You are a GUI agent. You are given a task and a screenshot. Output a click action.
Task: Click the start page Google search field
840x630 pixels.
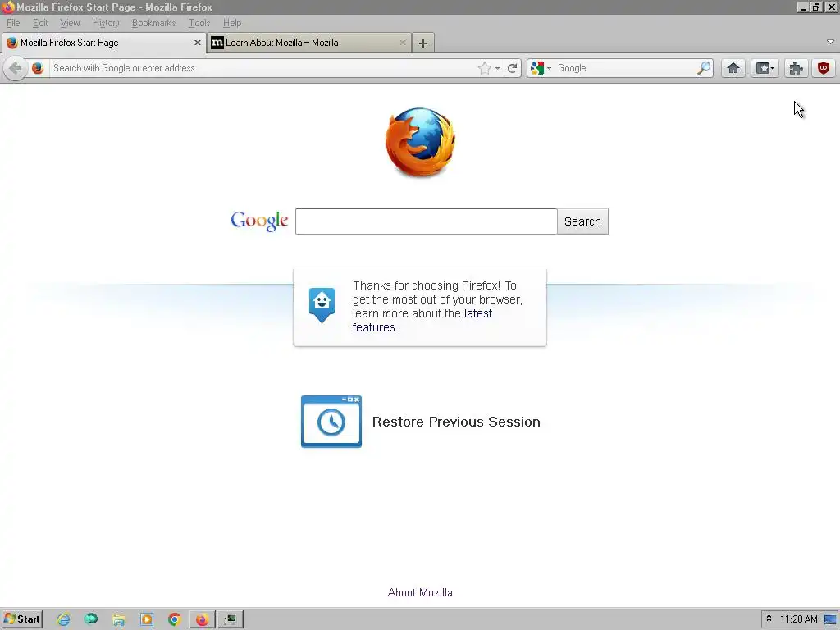pyautogui.click(x=426, y=221)
